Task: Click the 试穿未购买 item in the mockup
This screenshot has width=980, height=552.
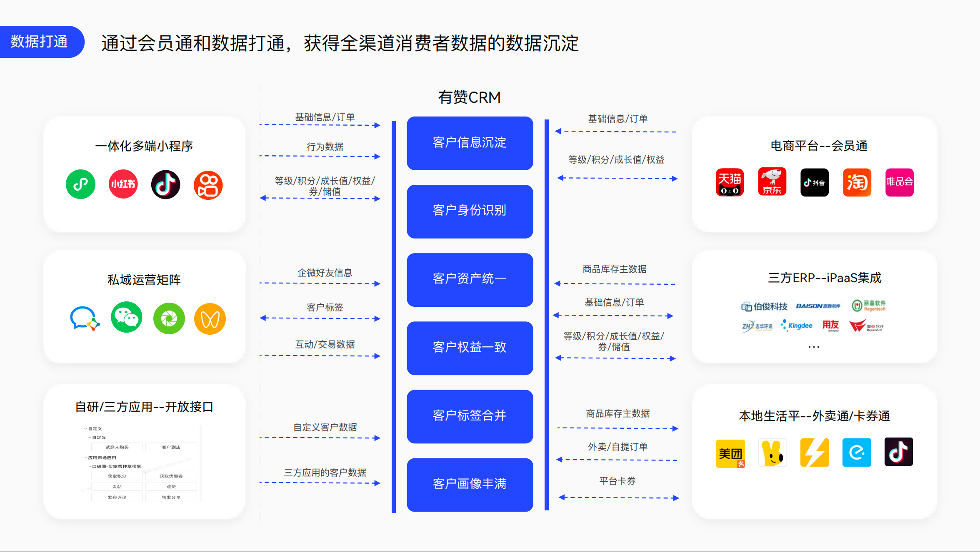Action: click(117, 447)
